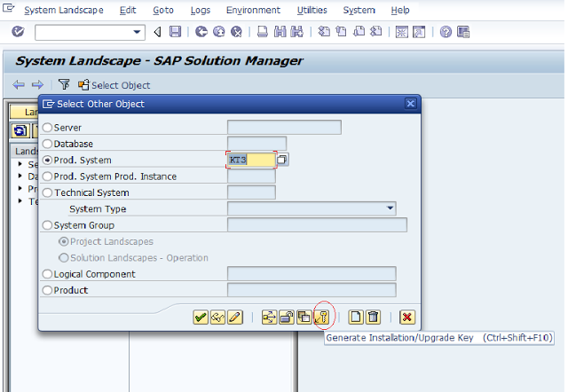Click the arrow-box icon after pencil in dialog

pyautogui.click(x=269, y=318)
